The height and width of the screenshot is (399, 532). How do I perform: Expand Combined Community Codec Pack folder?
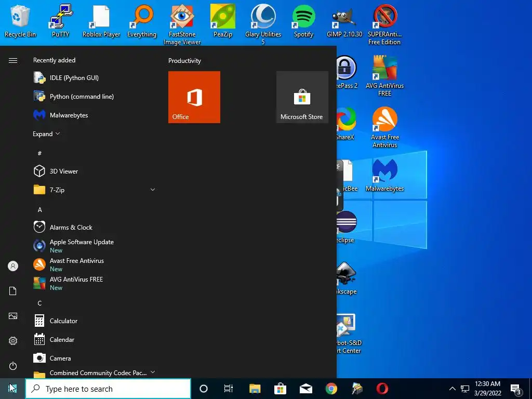tap(95, 373)
